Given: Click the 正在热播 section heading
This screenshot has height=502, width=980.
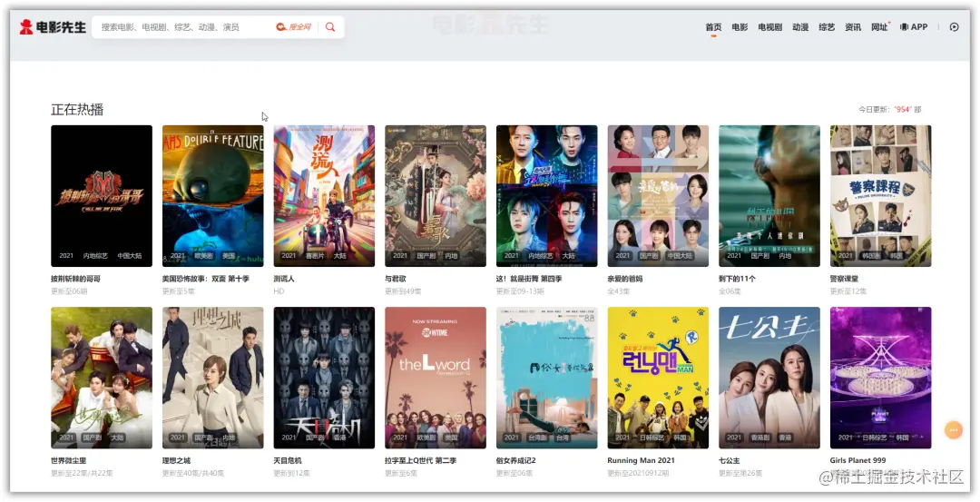Looking at the screenshot, I should click(x=77, y=110).
